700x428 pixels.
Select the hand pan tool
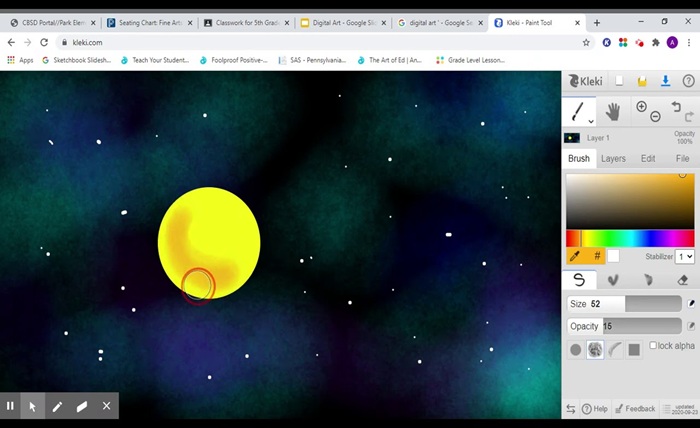tap(612, 112)
